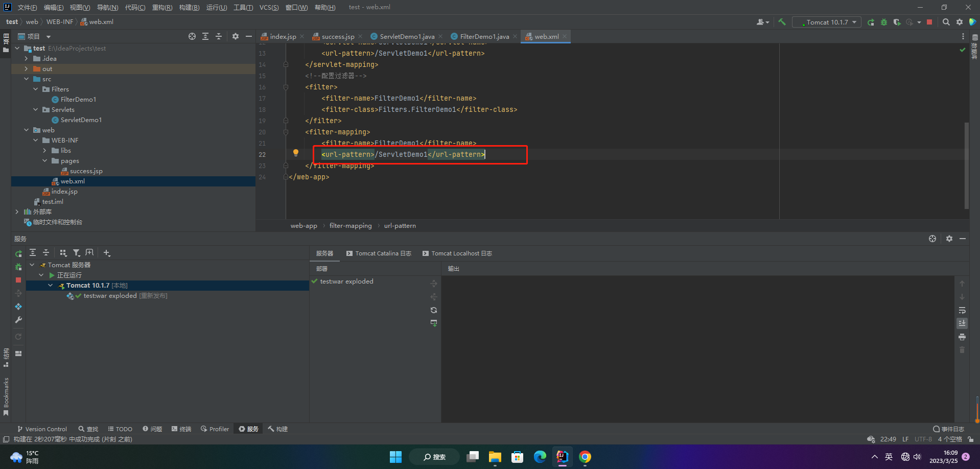Viewport: 980px width, 469px height.
Task: Switch to the FilterDemo1.java editor tab
Action: coord(484,36)
